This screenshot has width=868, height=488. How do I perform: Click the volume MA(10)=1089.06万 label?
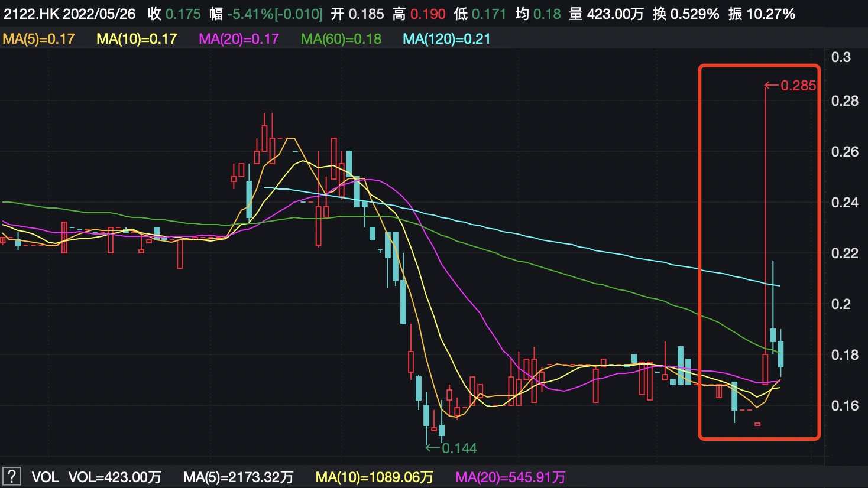(374, 477)
